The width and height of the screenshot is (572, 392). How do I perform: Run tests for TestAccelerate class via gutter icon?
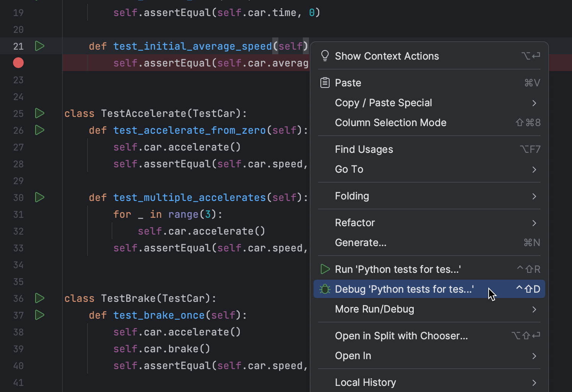pyautogui.click(x=39, y=113)
